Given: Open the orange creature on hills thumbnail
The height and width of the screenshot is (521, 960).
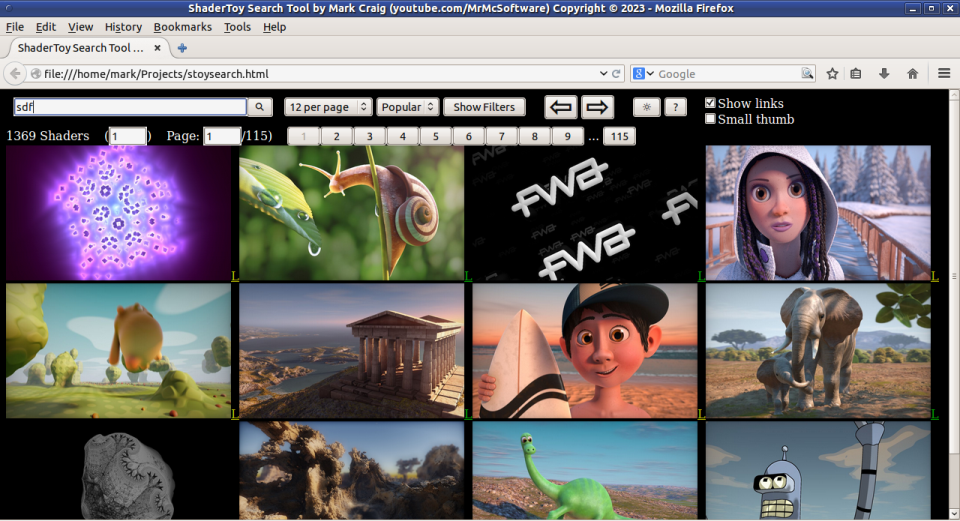Looking at the screenshot, I should (118, 351).
